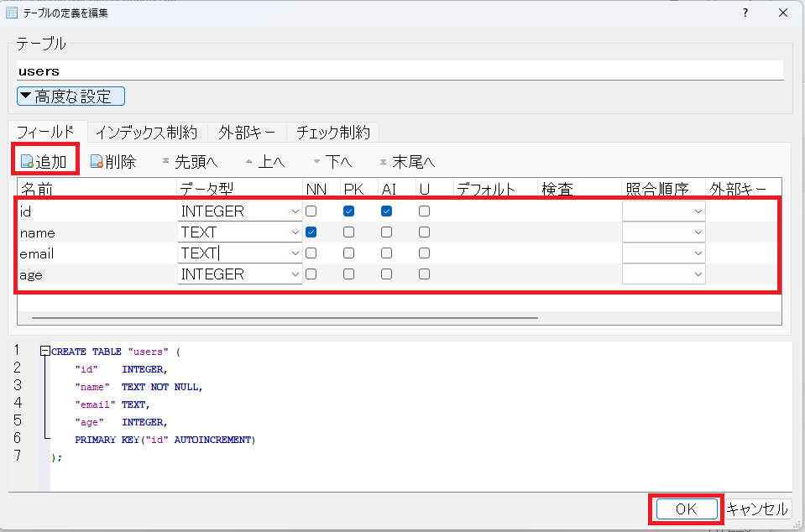Open the 外部キー tab

[x=247, y=133]
